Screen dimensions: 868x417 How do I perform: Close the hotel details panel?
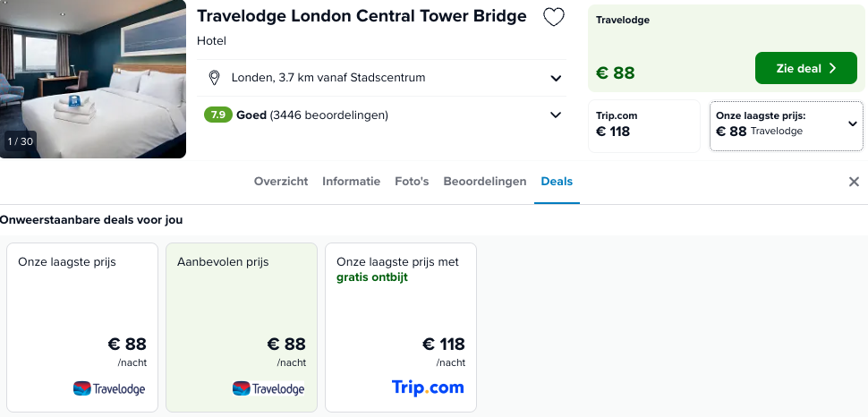[855, 182]
